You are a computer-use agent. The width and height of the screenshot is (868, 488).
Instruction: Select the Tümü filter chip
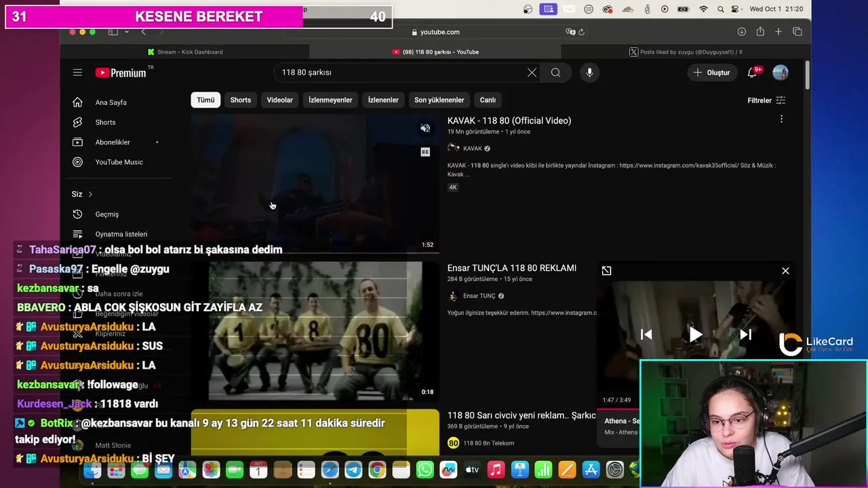pyautogui.click(x=205, y=100)
